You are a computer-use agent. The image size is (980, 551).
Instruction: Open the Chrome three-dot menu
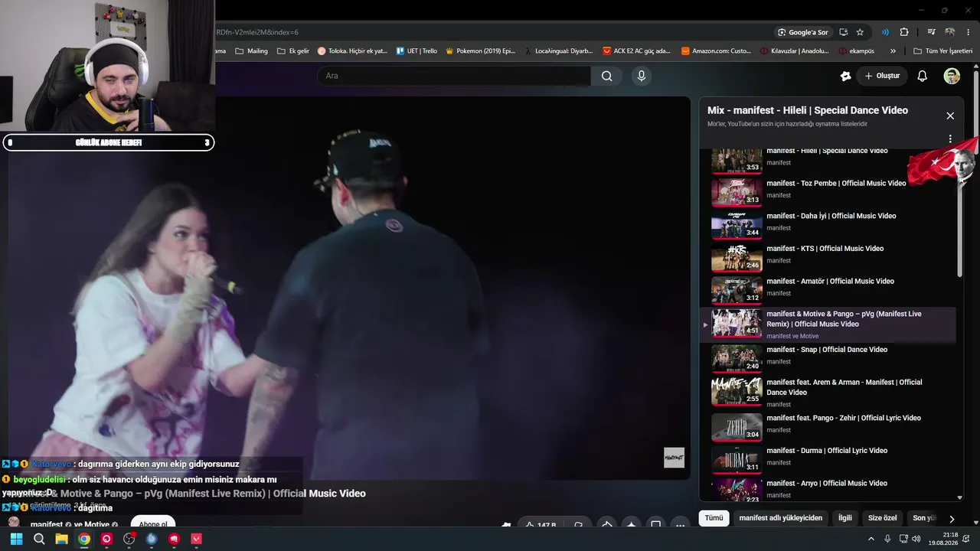coord(968,32)
